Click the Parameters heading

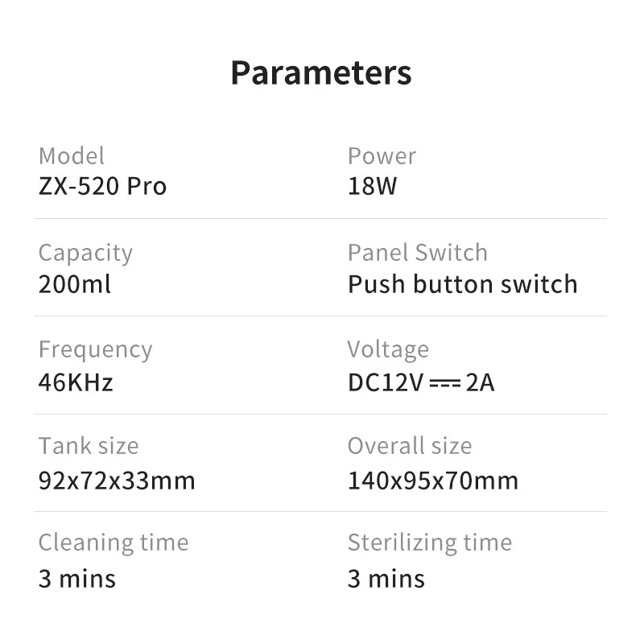321,72
